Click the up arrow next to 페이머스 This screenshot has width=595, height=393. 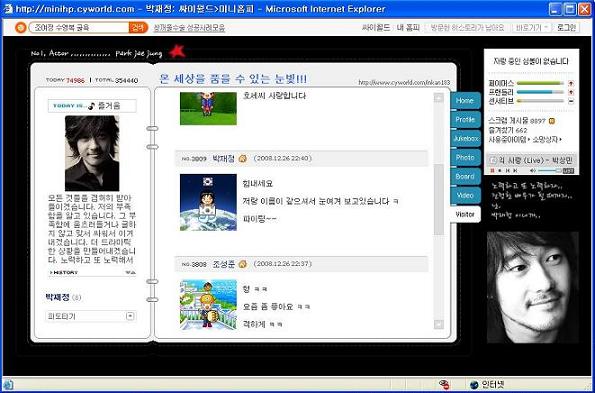tap(571, 83)
